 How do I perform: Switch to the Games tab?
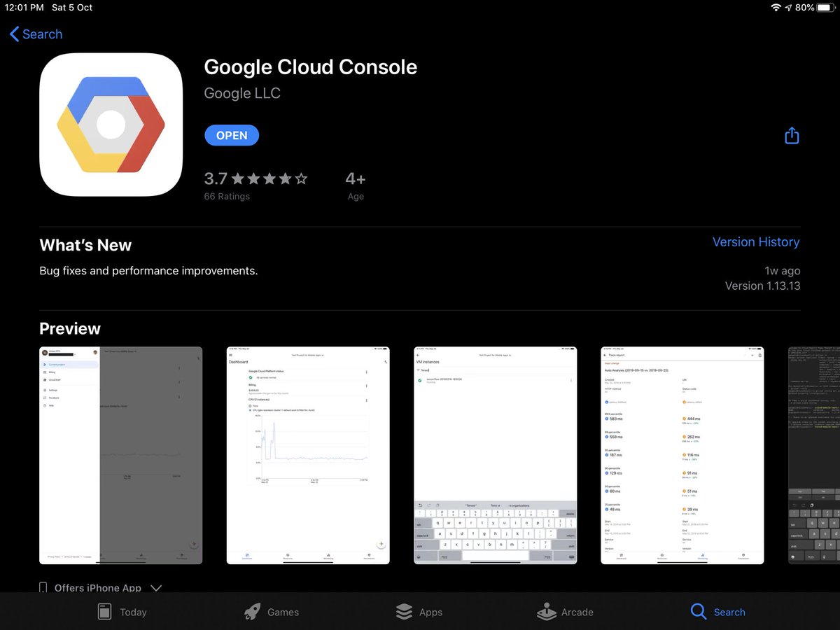pyautogui.click(x=272, y=612)
